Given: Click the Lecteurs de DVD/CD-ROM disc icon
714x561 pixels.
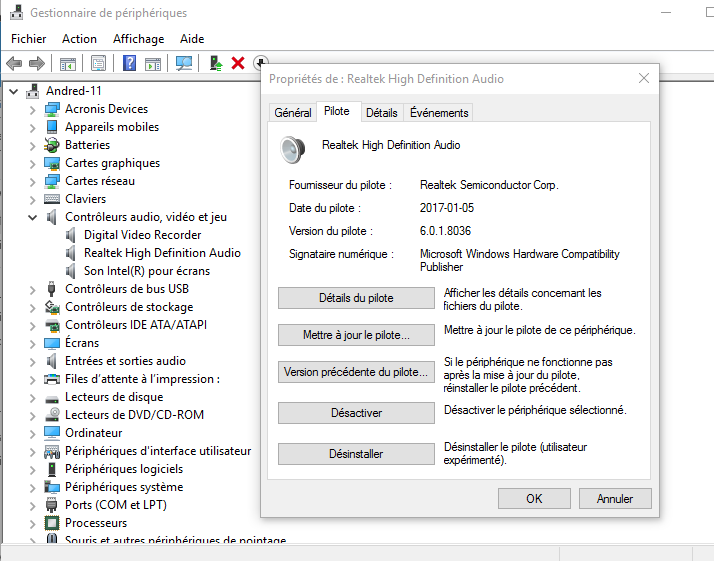Looking at the screenshot, I should pyautogui.click(x=52, y=415).
